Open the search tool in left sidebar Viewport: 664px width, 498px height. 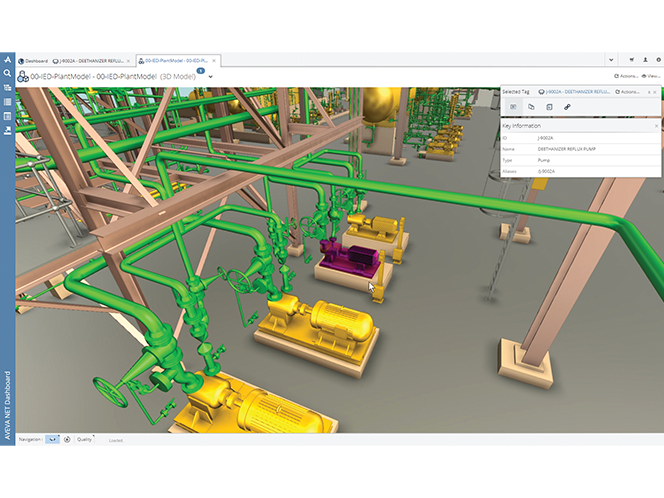(x=8, y=73)
